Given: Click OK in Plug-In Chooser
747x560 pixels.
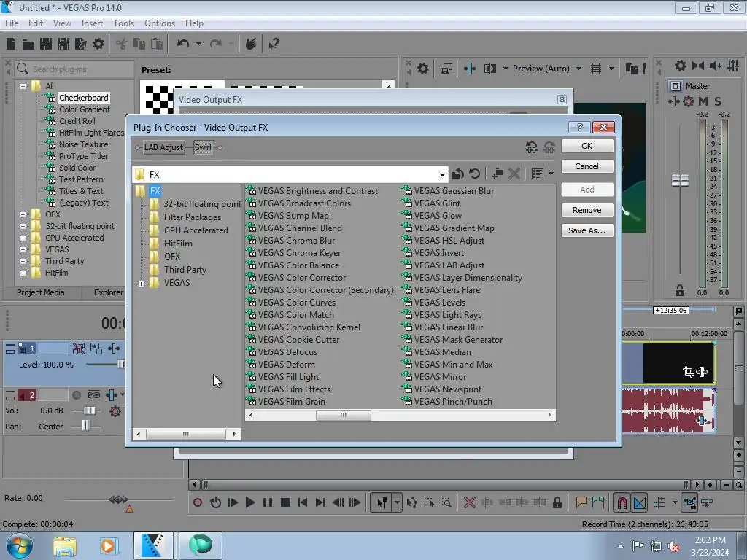Looking at the screenshot, I should coord(587,146).
